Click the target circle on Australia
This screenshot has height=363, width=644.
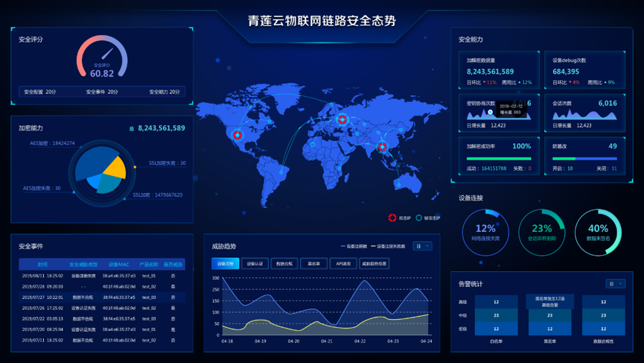[x=398, y=185]
